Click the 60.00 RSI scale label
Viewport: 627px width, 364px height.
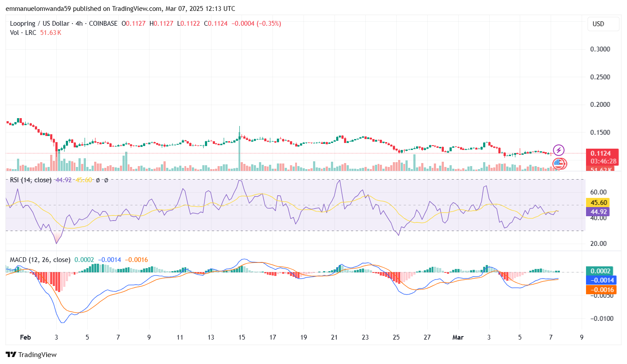click(x=599, y=192)
